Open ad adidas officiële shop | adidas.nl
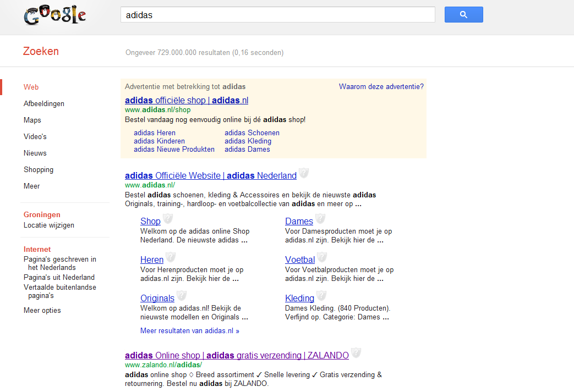This screenshot has height=392, width=574. tap(187, 100)
